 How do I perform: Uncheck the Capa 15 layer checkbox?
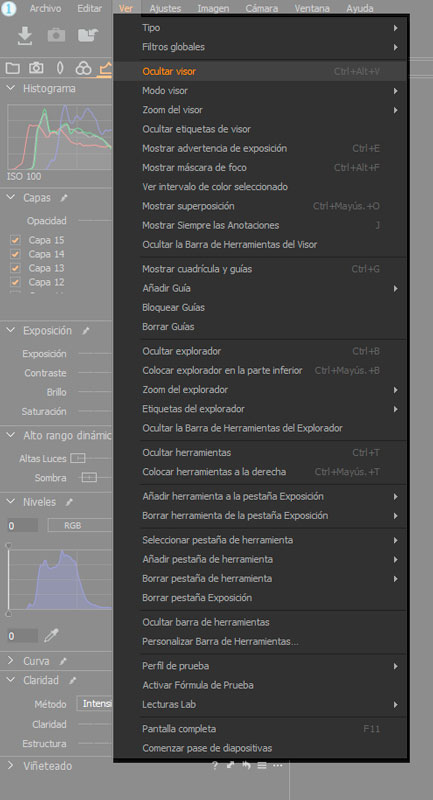(x=15, y=240)
